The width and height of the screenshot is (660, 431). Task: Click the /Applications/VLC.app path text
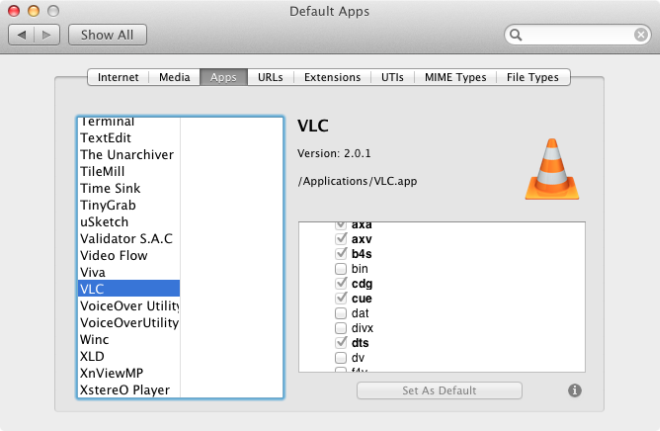click(x=357, y=181)
